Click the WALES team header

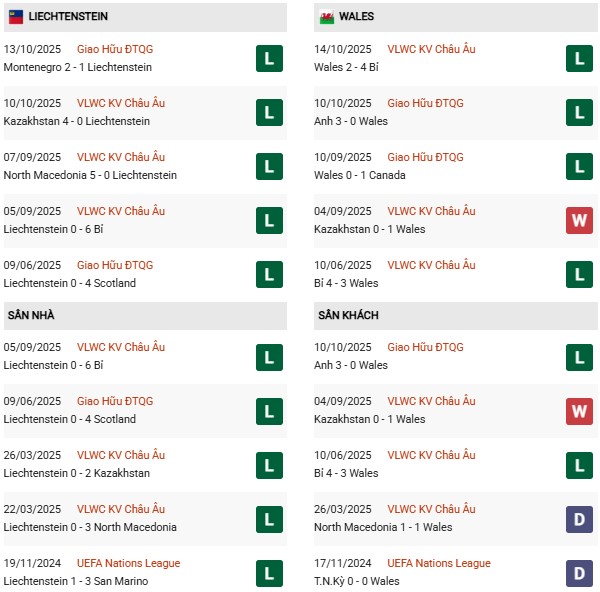357,17
